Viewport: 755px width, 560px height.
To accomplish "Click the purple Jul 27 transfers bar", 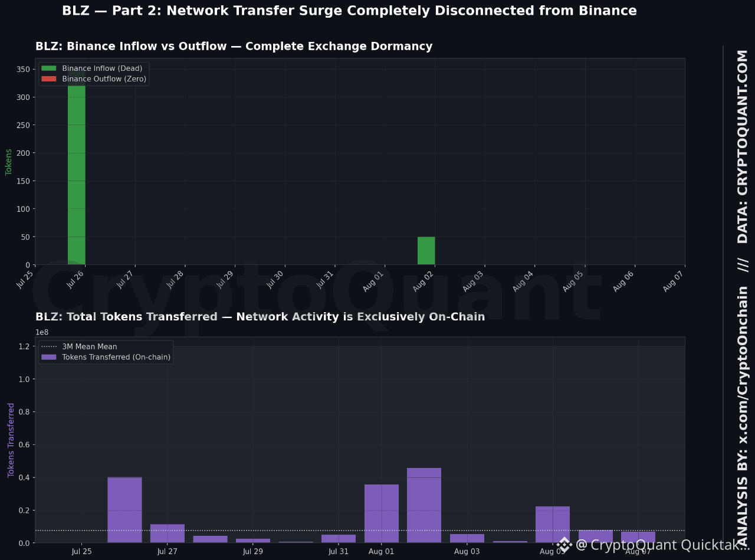I will (168, 533).
